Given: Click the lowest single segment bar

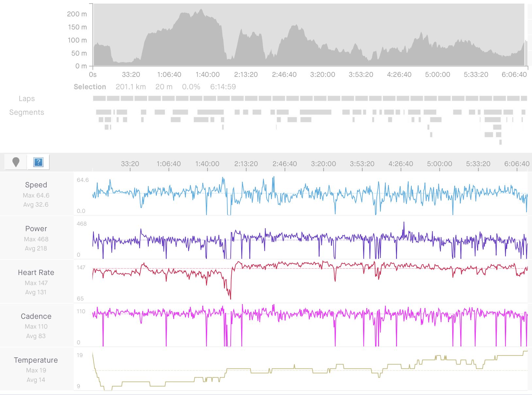Looking at the screenshot, I should 500,142.
